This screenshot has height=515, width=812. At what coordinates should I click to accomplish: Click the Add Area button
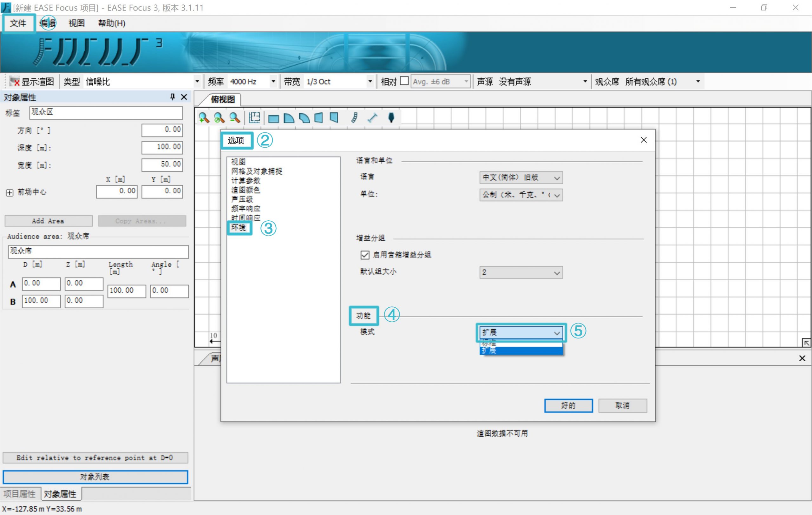(48, 221)
